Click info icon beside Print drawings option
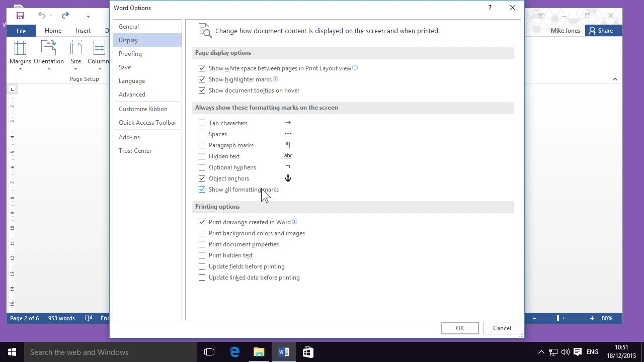The image size is (644, 362). pos(295,222)
